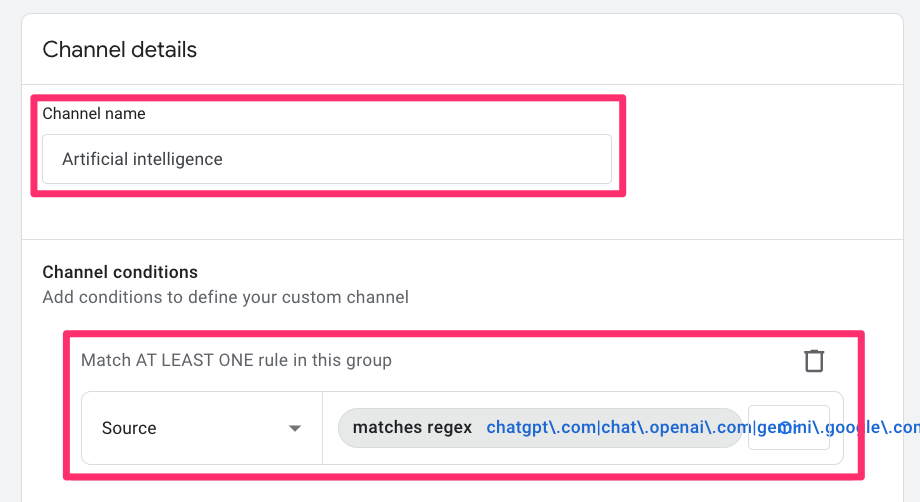Click the 'Channel name' field label
920x502 pixels.
tap(93, 114)
